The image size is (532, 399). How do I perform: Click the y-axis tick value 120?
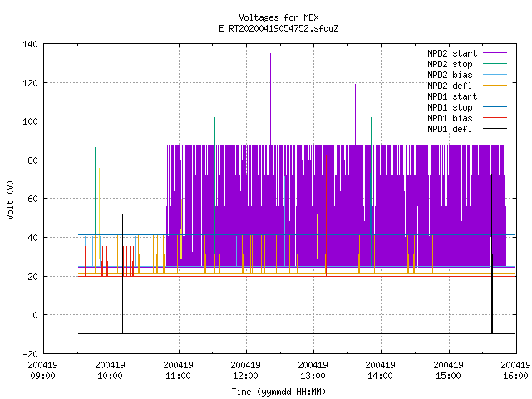30,83
